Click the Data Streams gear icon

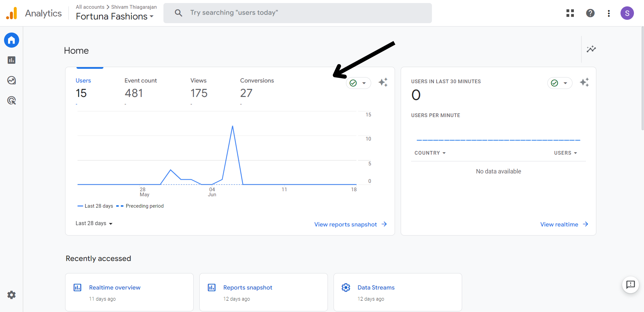click(346, 288)
